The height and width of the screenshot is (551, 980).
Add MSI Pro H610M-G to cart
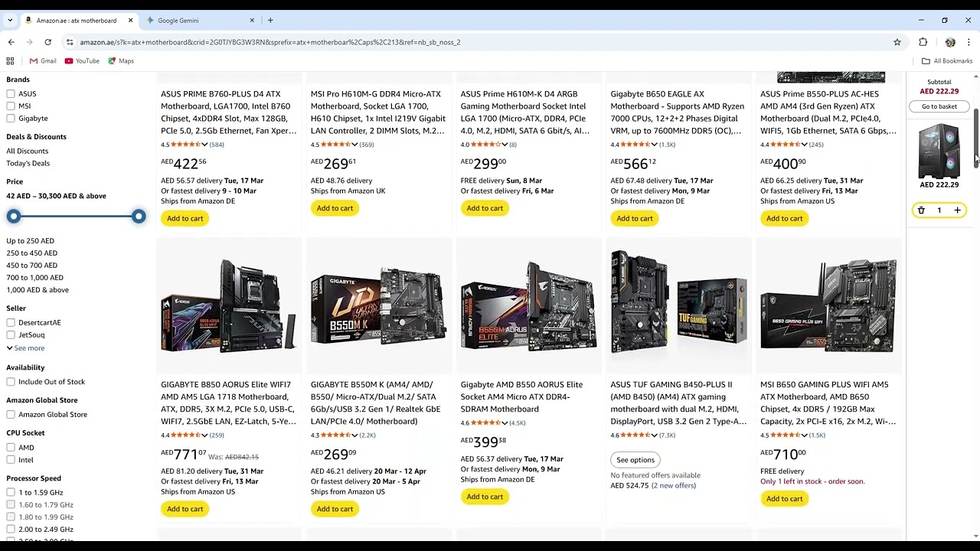click(335, 208)
